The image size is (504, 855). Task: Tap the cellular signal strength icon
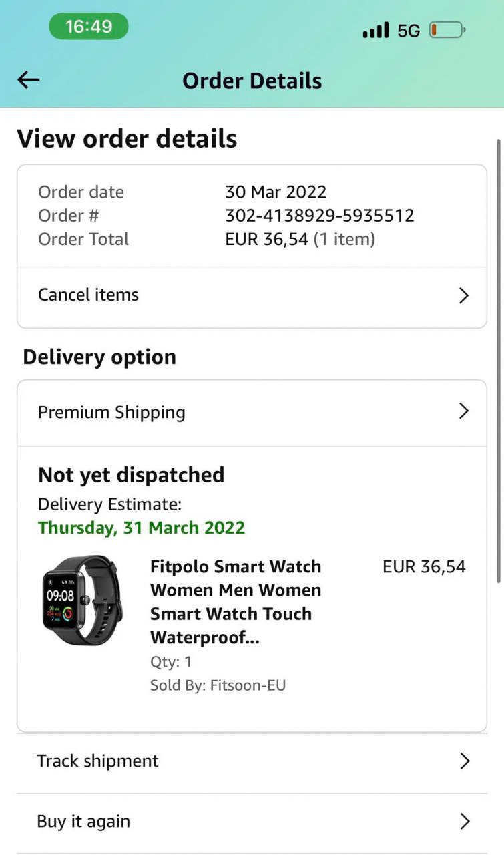(x=375, y=30)
